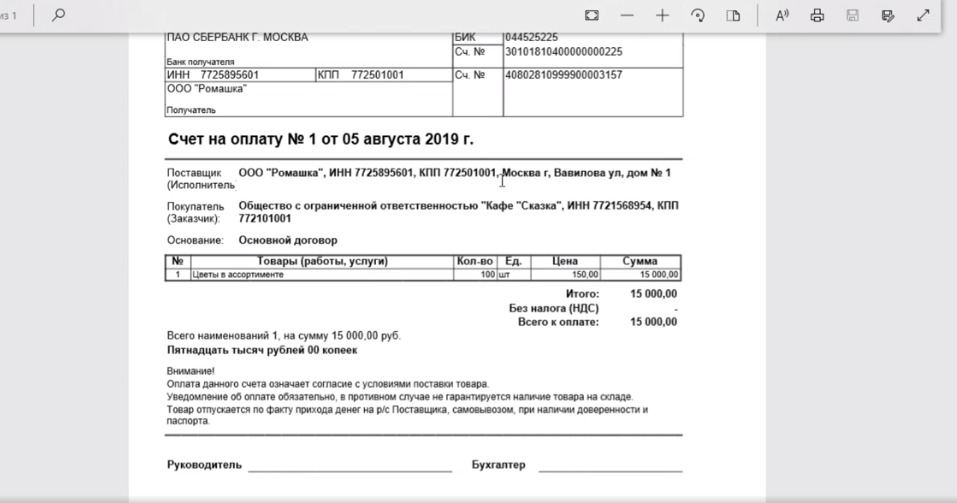Click the 'Сумма' column header
This screenshot has width=957, height=503.
(640, 261)
